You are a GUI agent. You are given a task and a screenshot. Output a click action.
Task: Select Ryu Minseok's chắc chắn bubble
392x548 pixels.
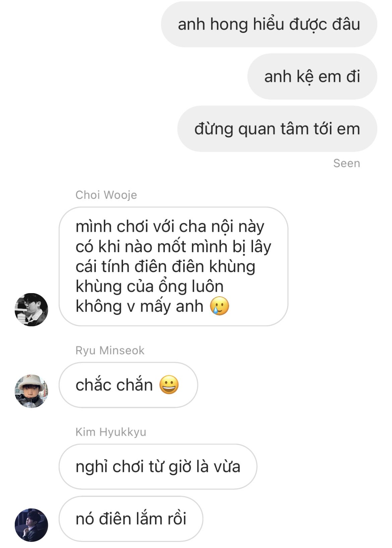tap(128, 385)
